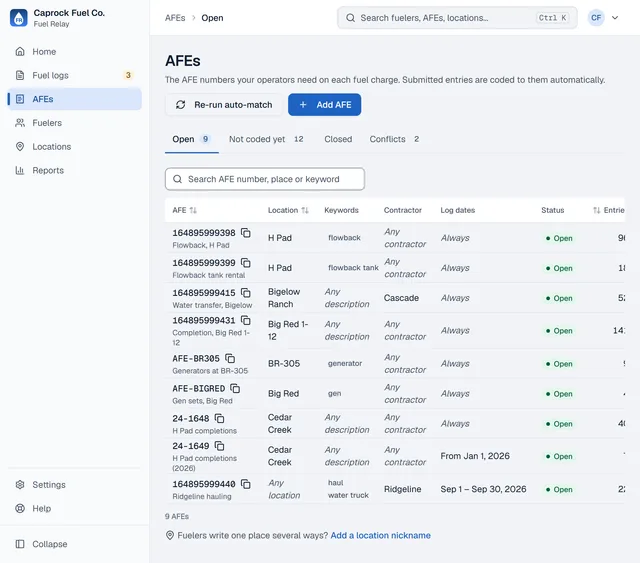This screenshot has width=640, height=563.
Task: Open Settings in the sidebar
Action: click(x=74, y=485)
